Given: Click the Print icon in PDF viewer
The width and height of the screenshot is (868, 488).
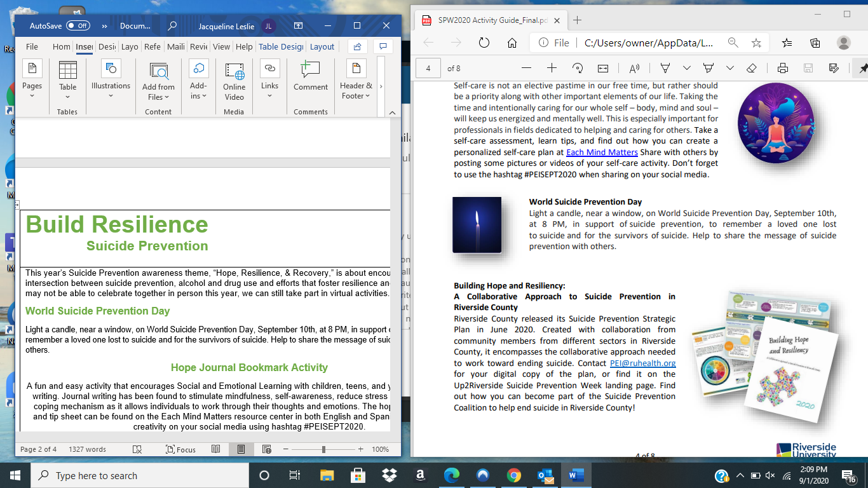Looking at the screenshot, I should [783, 68].
